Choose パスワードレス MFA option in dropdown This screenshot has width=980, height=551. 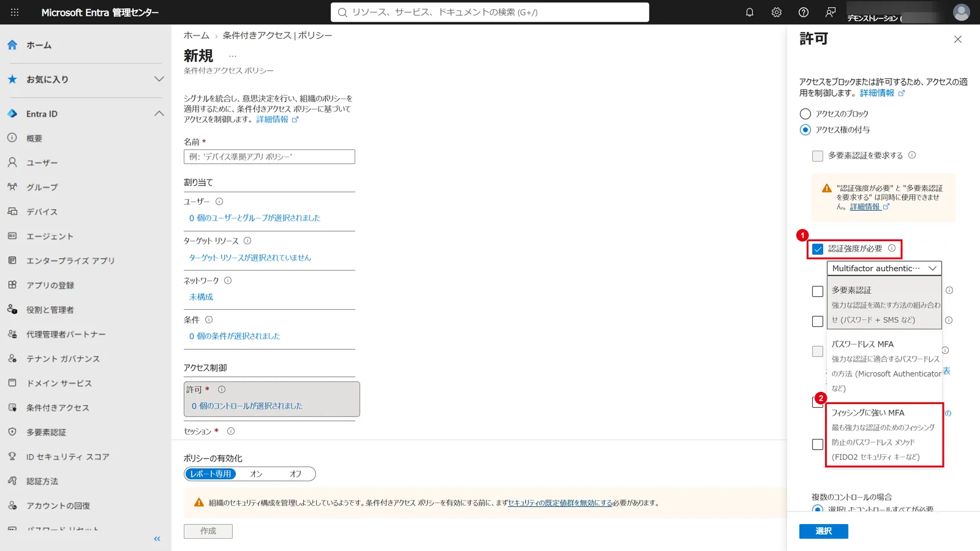884,366
